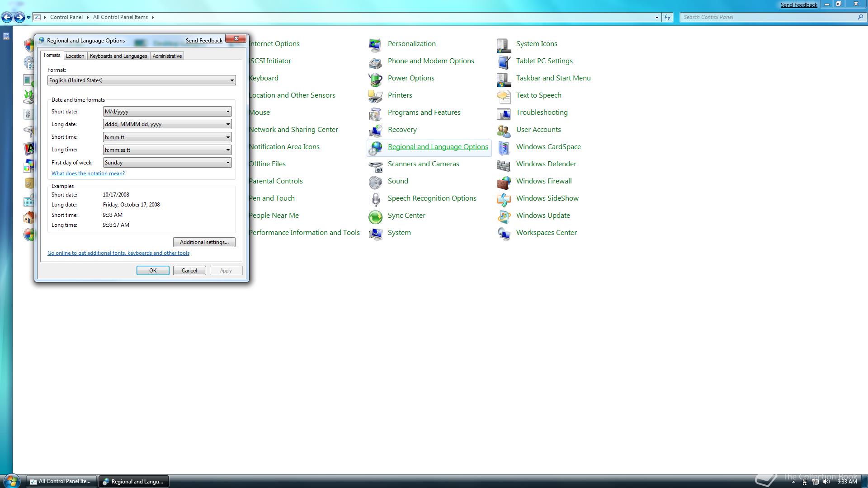Click the clock showing 9:33 AM
This screenshot has width=868, height=488.
(847, 482)
